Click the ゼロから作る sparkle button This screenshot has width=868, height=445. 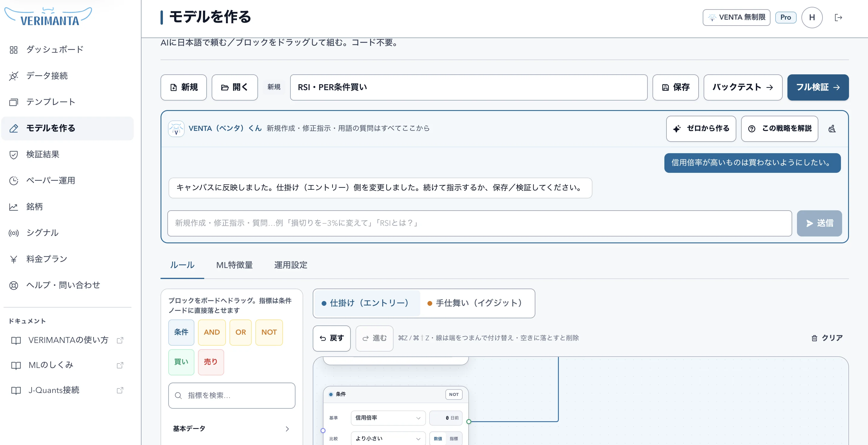[701, 129]
